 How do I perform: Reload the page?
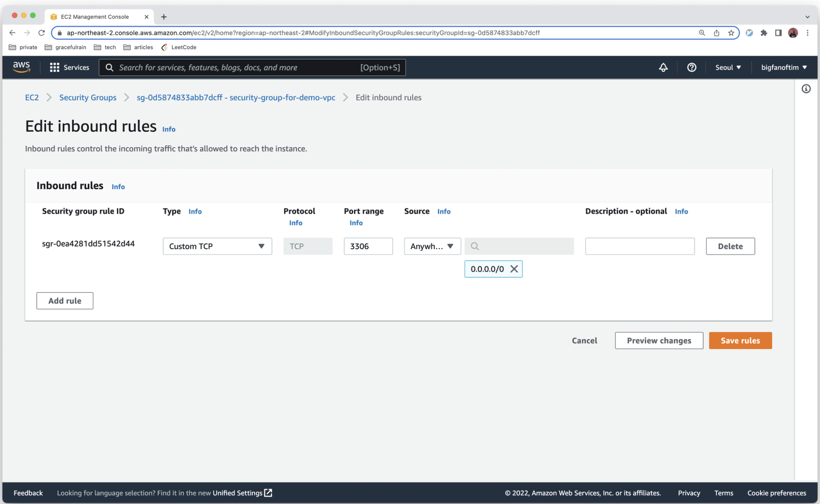[41, 33]
